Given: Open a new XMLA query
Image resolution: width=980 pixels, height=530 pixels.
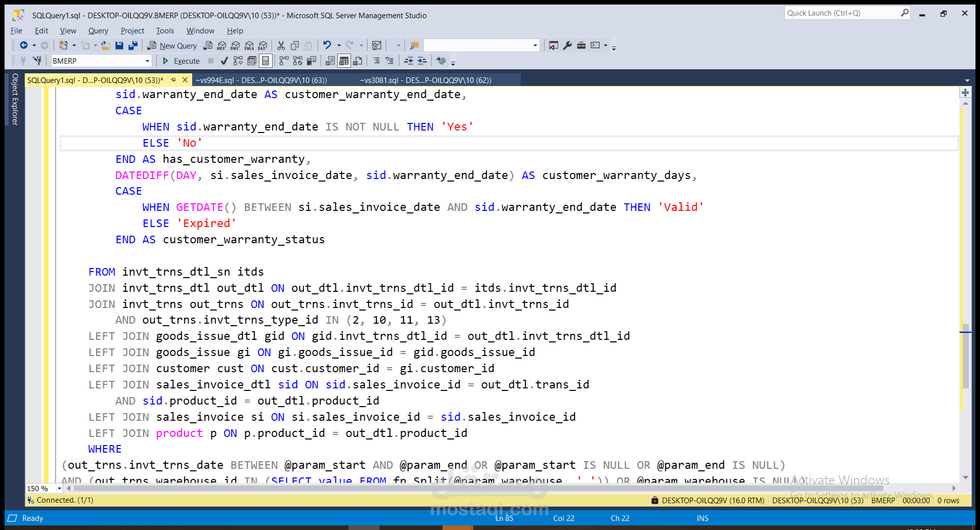Looking at the screenshot, I should [x=249, y=46].
